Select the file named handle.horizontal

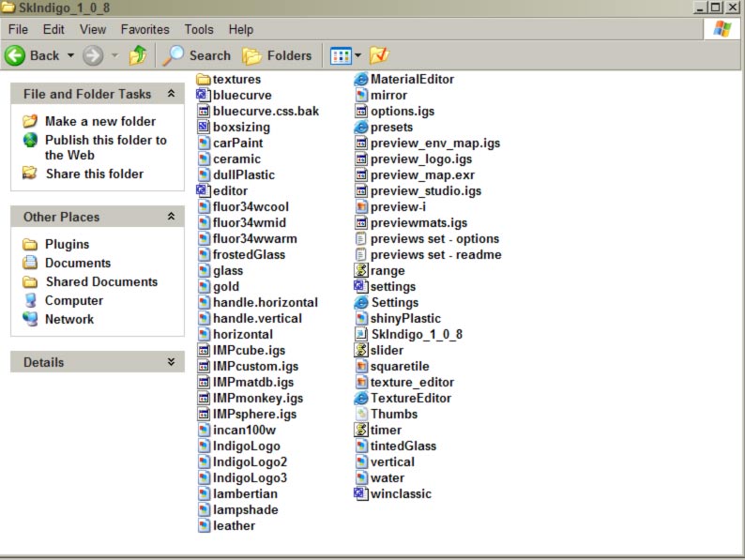tap(266, 303)
